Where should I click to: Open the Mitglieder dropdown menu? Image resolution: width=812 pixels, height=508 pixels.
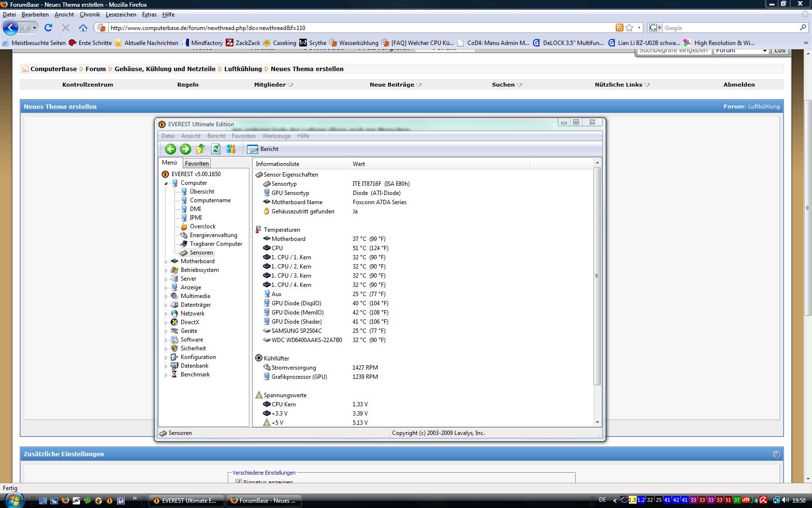click(274, 85)
